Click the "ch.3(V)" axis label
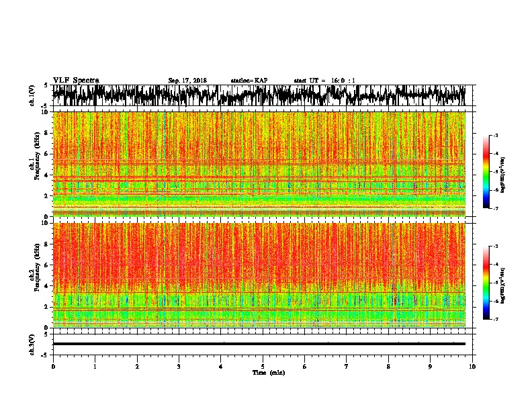Screen dimensions: 532x411 click(x=32, y=345)
